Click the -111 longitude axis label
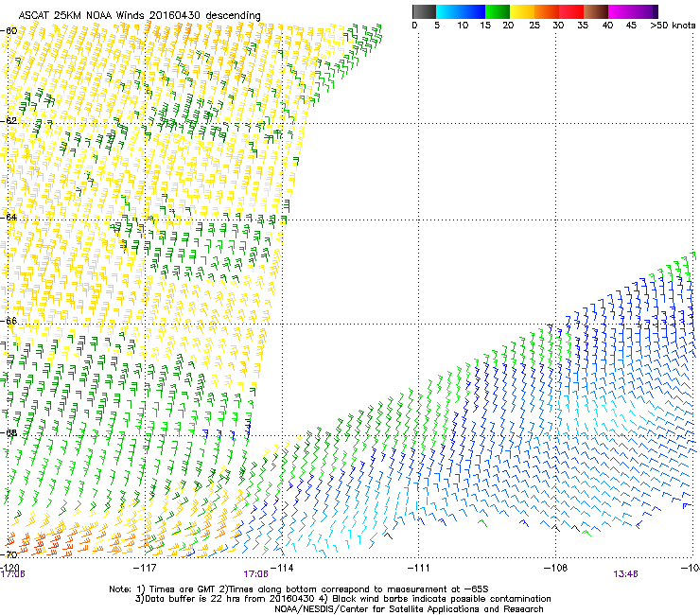This screenshot has height=615, width=700. 418,567
